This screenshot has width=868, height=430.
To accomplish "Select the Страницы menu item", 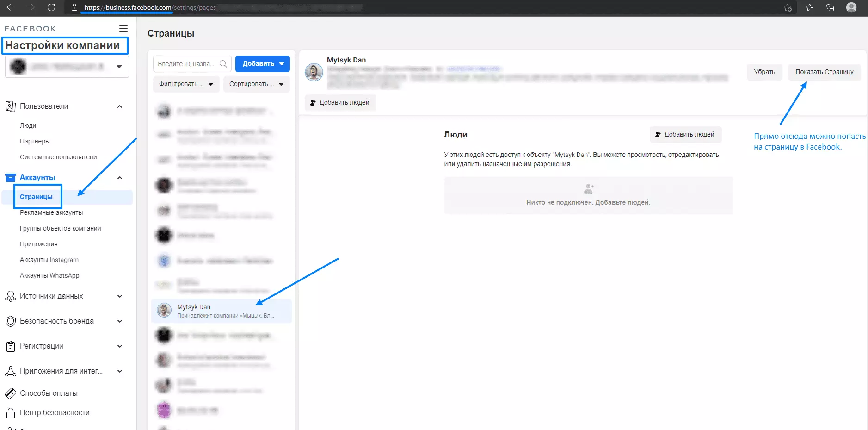I will pos(36,197).
